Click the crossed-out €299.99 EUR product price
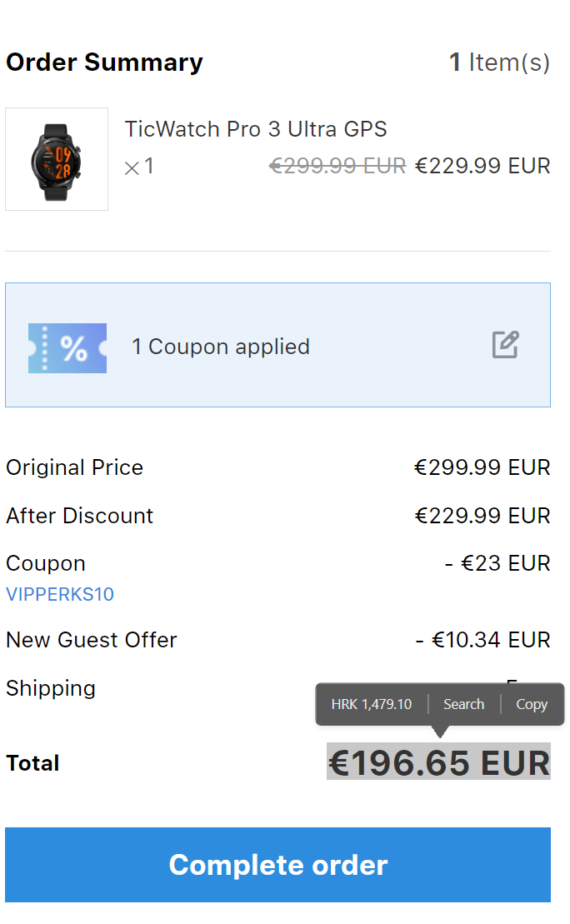Viewport: 570px width, 924px height. [337, 166]
